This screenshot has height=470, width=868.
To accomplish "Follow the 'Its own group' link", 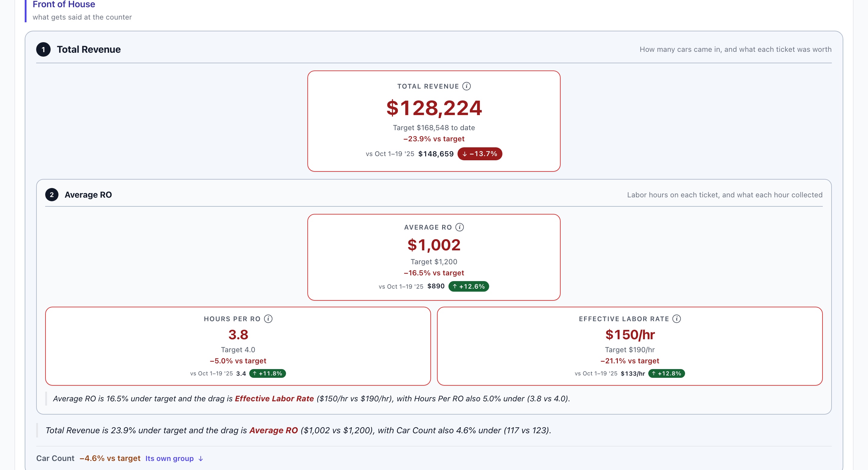I will [169, 458].
